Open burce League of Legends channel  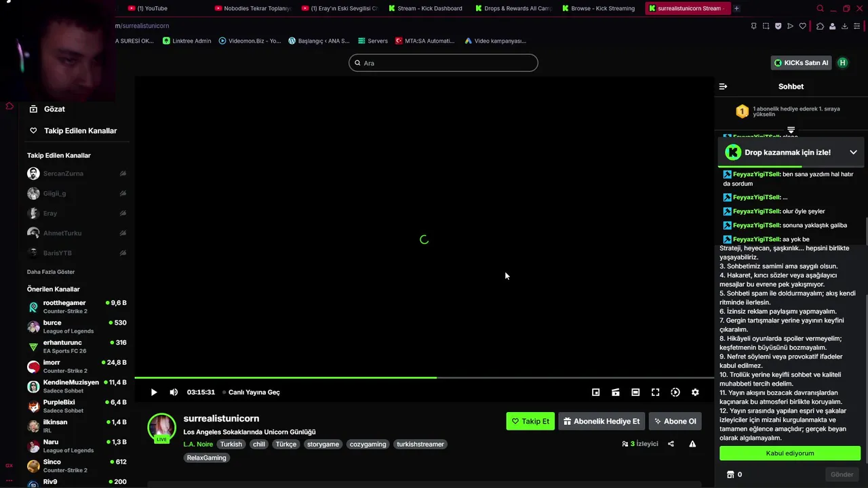(x=77, y=327)
